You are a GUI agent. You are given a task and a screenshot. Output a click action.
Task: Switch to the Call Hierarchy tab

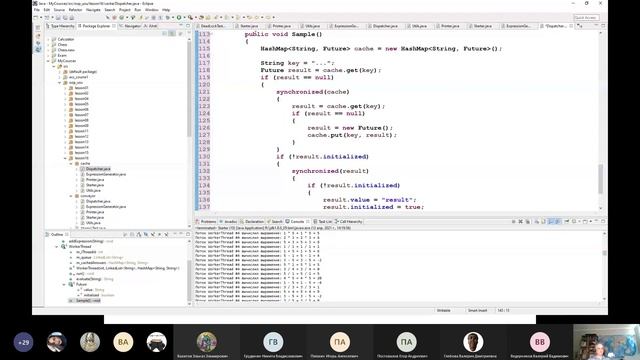point(349,221)
